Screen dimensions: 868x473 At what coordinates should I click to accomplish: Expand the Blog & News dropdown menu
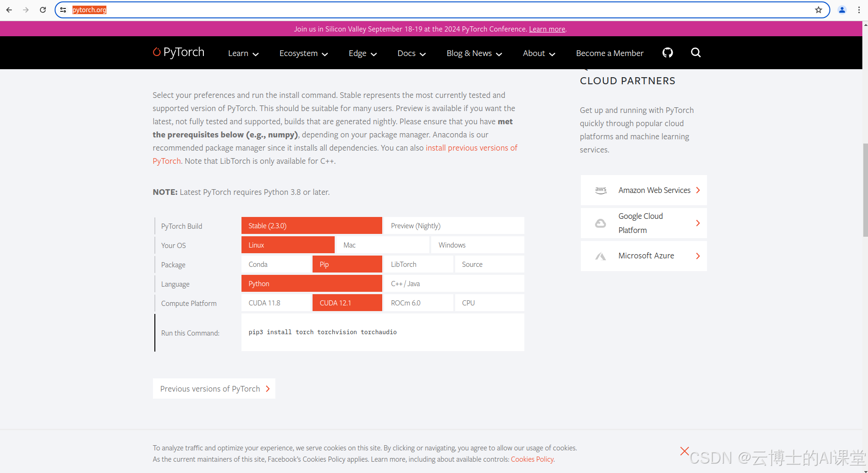(474, 53)
